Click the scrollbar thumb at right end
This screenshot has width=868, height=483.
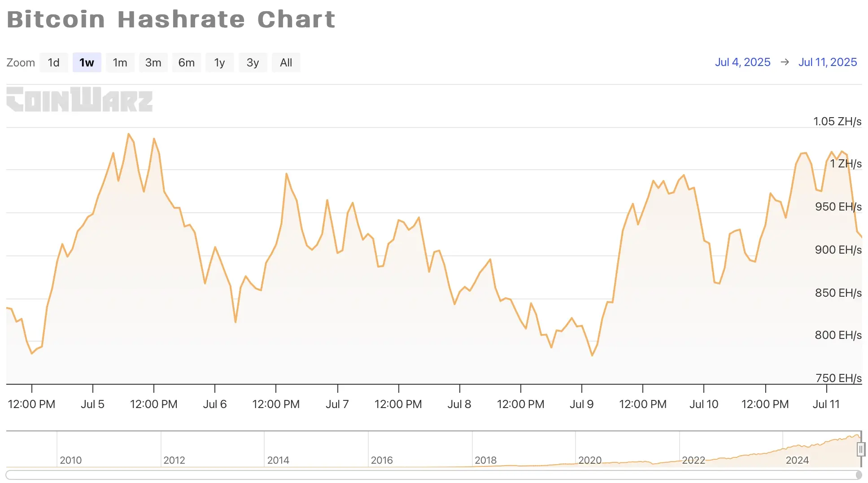pyautogui.click(x=859, y=475)
